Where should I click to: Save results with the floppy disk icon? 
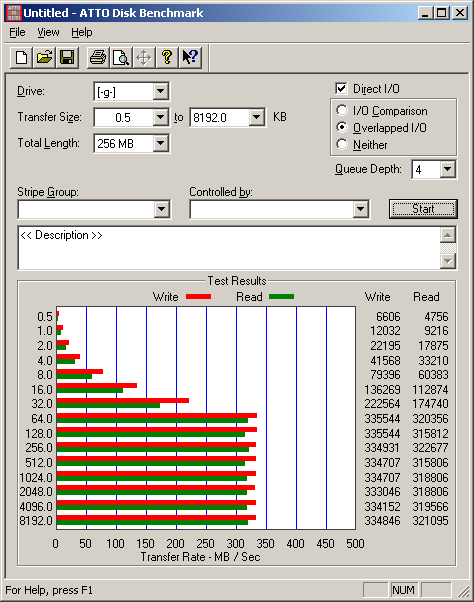point(67,58)
